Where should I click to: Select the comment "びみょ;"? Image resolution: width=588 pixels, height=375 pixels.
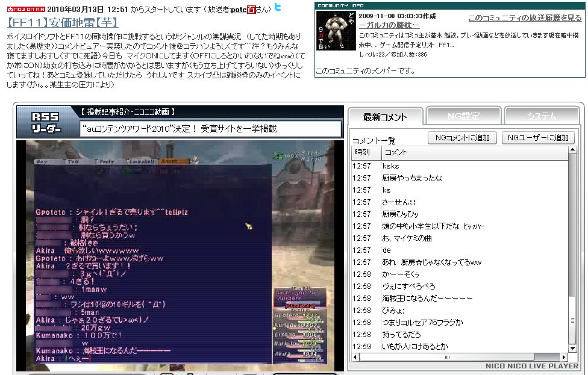tap(460, 310)
